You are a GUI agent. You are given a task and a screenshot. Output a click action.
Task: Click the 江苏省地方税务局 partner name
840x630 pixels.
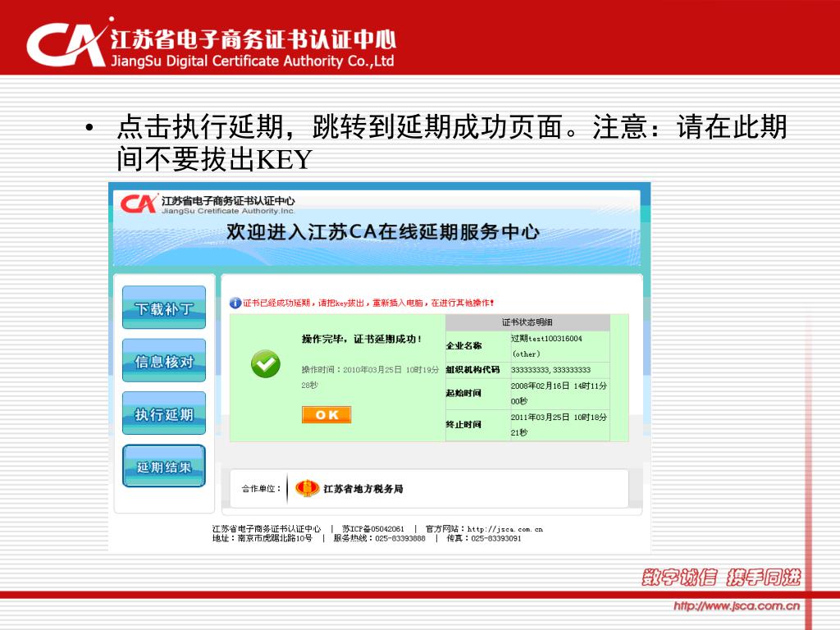click(x=363, y=489)
